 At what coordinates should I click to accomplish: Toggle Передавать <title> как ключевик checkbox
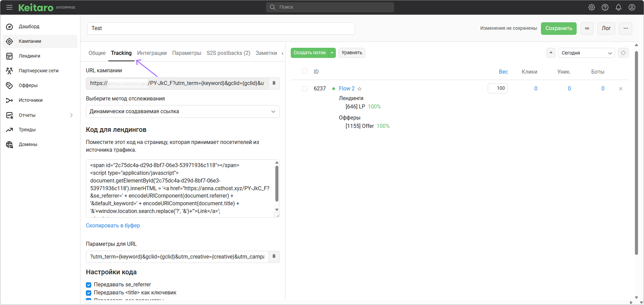pyautogui.click(x=88, y=293)
